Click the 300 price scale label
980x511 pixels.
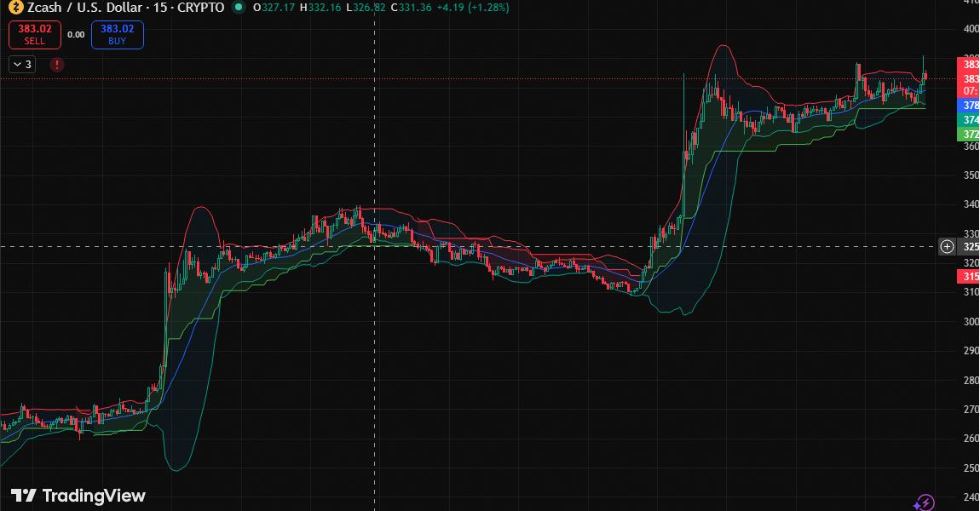(x=971, y=321)
